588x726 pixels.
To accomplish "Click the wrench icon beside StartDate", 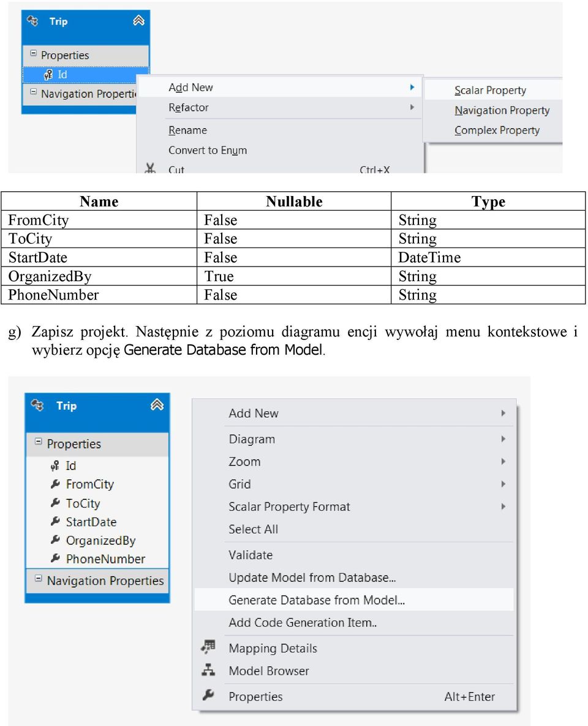I will point(55,522).
